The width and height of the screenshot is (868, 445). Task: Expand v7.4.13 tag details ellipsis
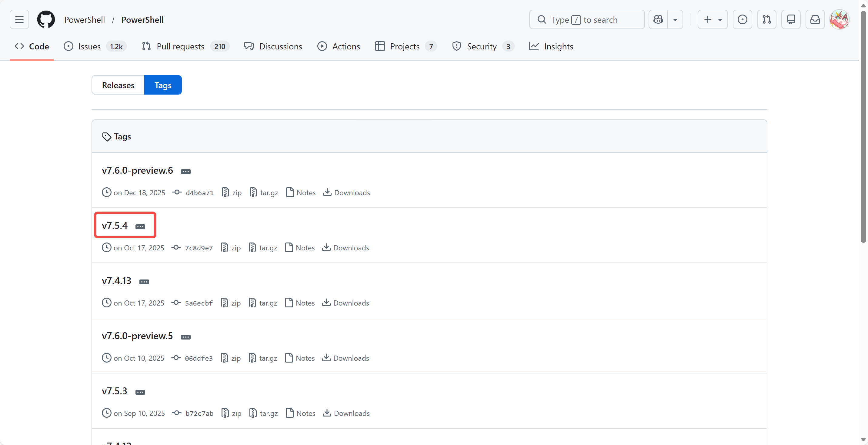tap(144, 282)
